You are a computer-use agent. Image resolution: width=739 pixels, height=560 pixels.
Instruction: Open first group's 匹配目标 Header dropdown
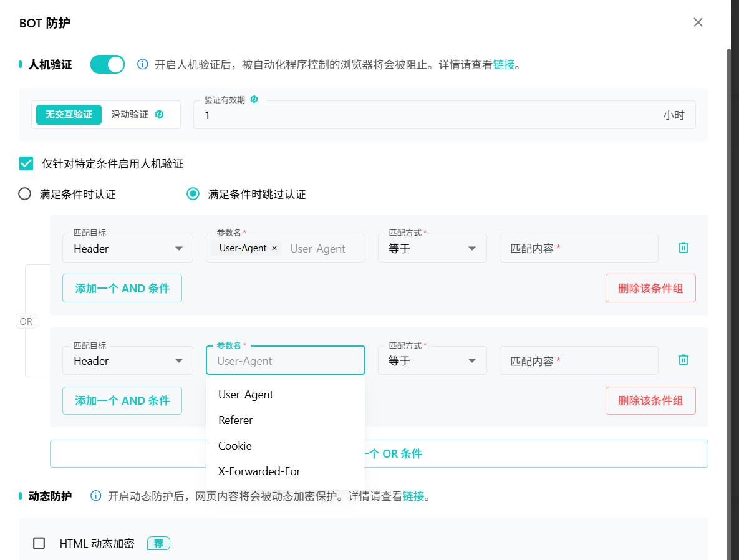tap(128, 248)
